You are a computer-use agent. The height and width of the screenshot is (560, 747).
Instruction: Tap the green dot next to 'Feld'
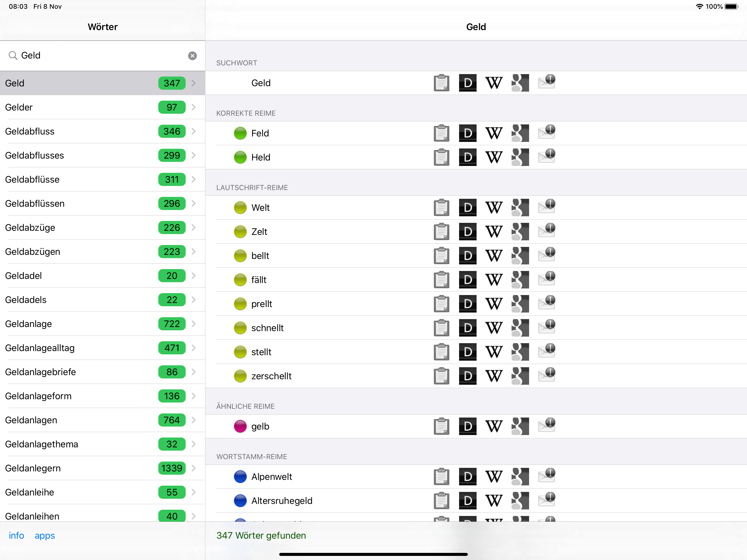pos(240,133)
